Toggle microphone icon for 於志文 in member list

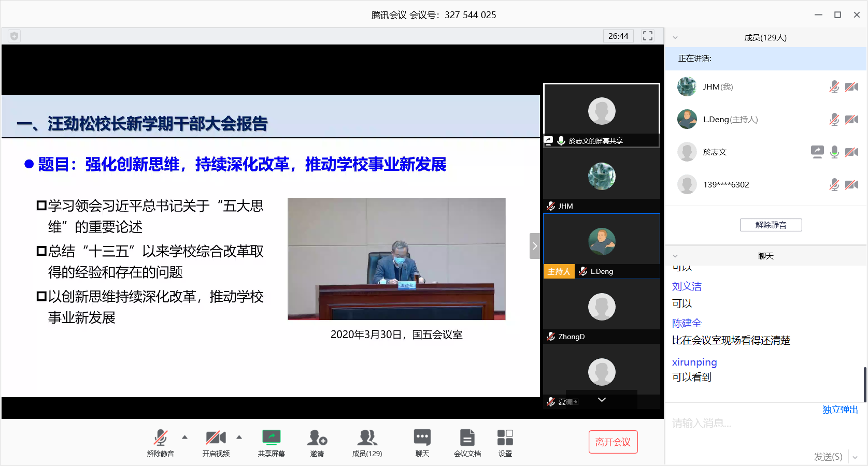click(x=834, y=152)
